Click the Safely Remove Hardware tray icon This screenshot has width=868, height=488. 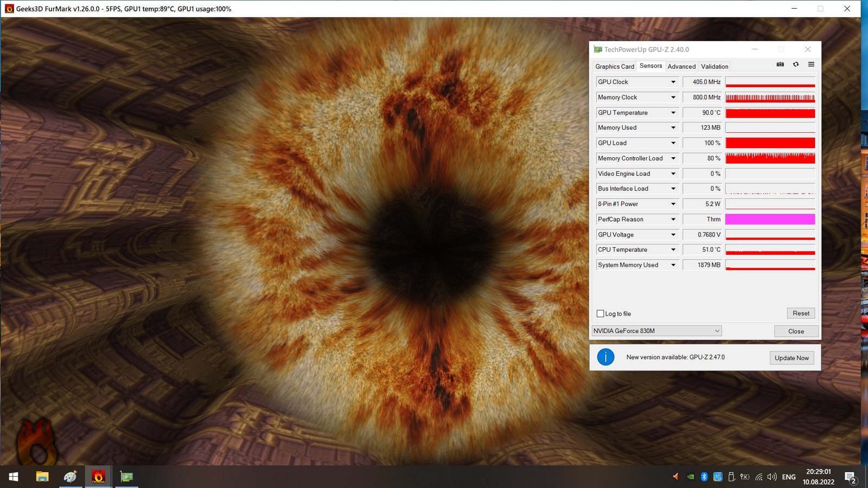pos(731,477)
